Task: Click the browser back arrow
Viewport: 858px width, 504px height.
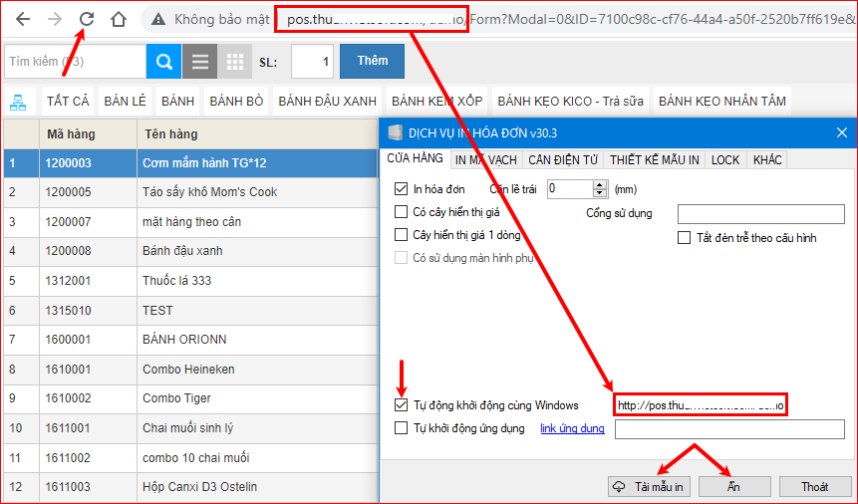Action: point(23,19)
